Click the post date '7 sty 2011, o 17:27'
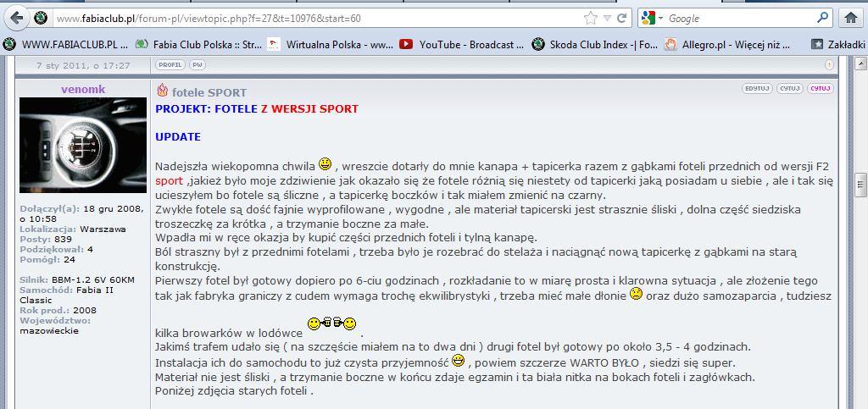The image size is (868, 409). click(x=83, y=65)
